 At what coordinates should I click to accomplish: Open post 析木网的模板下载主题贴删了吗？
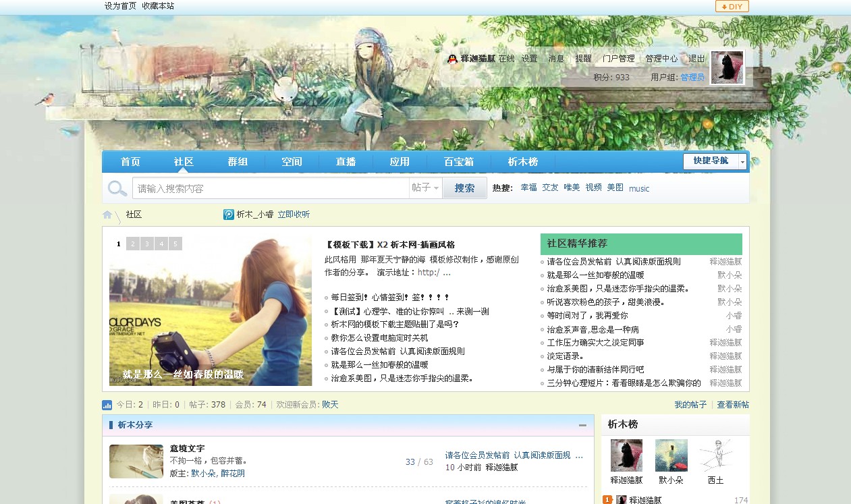(395, 325)
